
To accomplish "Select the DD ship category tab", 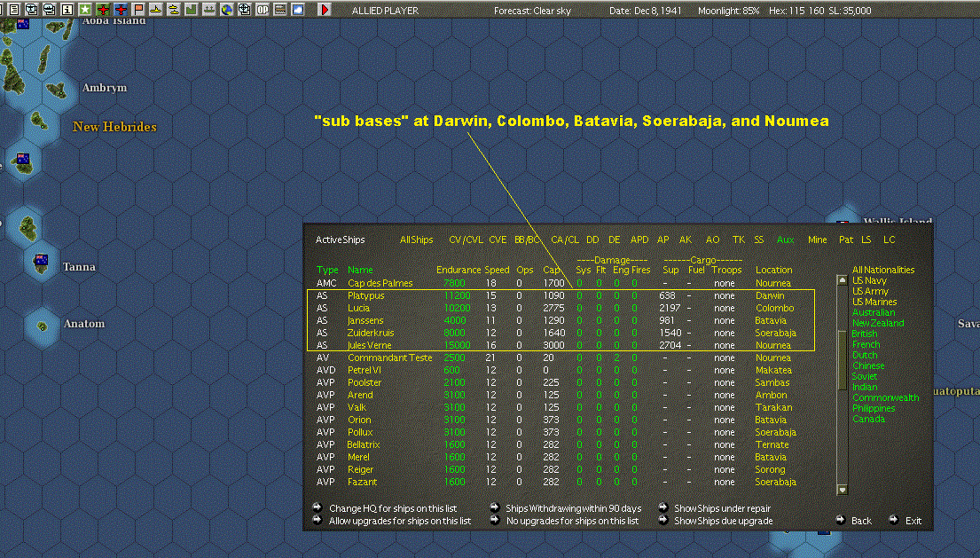I will click(x=592, y=240).
